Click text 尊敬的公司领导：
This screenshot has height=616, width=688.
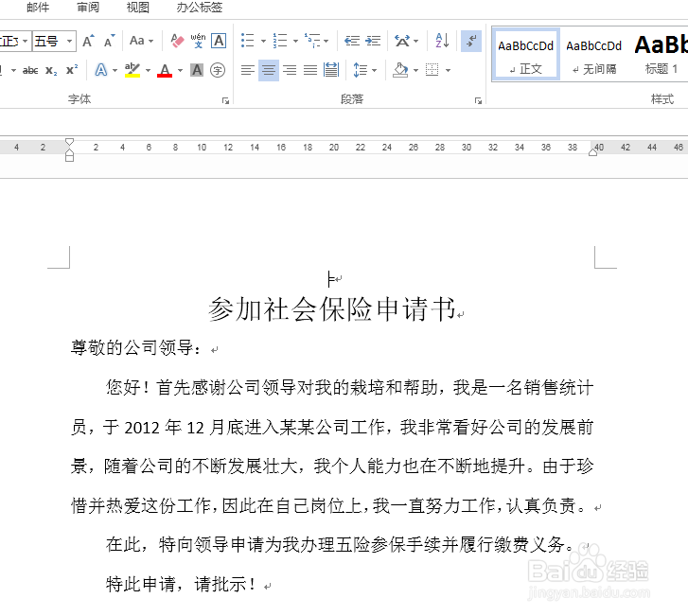coord(136,348)
